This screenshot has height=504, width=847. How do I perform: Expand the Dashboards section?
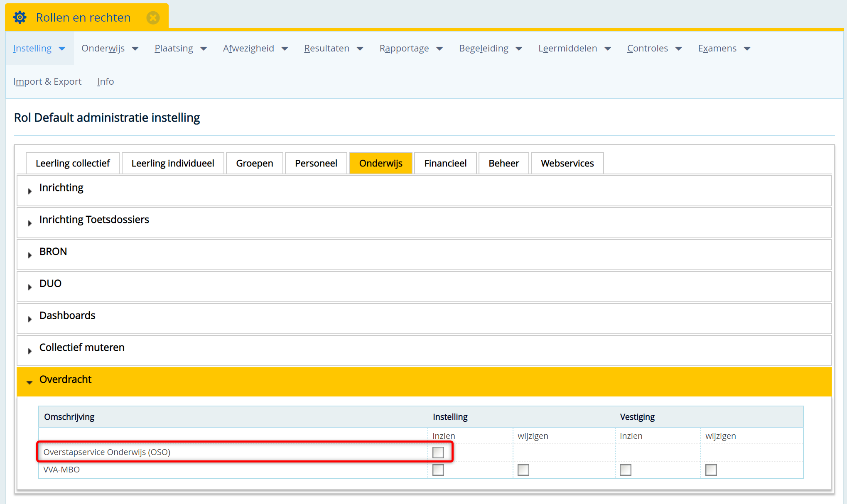[424, 318]
